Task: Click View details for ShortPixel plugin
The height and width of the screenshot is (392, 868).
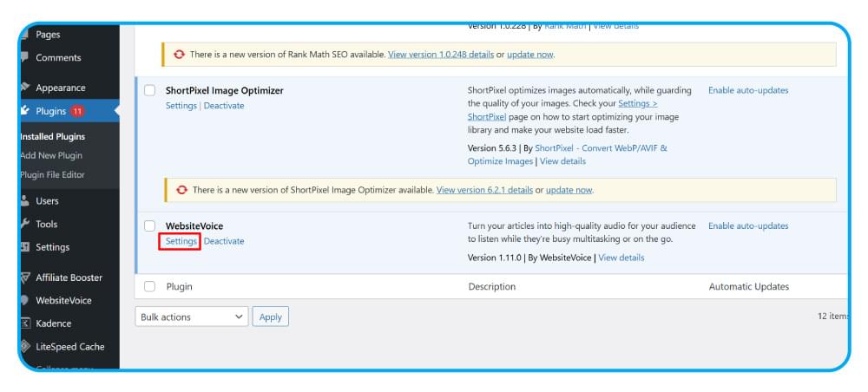Action: pos(562,161)
